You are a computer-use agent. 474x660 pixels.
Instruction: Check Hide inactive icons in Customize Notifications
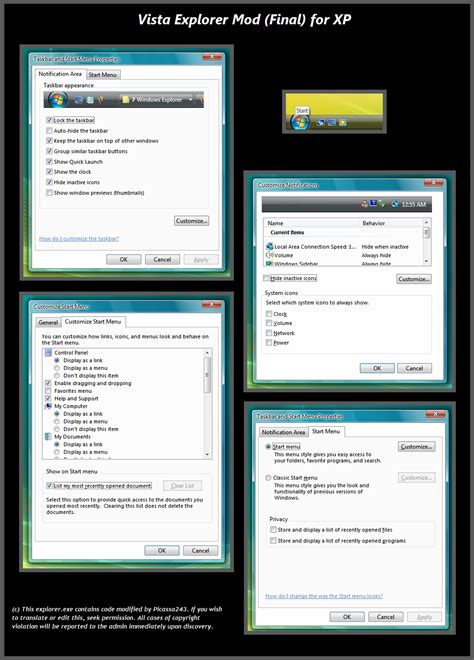coord(266,278)
